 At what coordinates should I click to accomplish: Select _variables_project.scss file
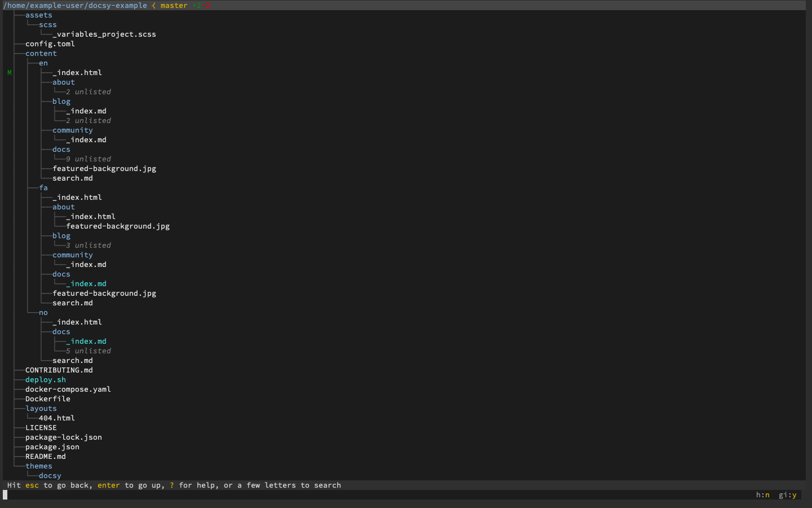pyautogui.click(x=104, y=34)
